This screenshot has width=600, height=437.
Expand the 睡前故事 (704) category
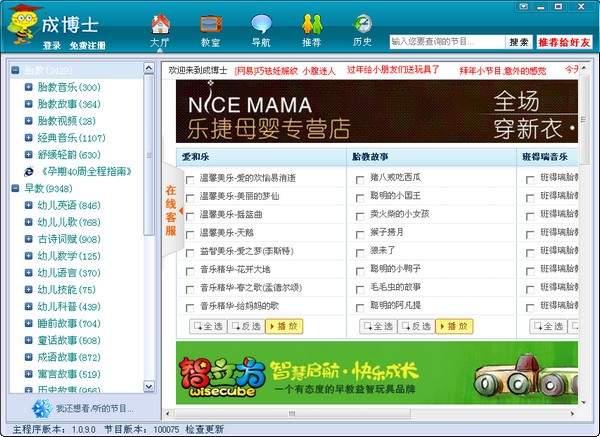(29, 323)
